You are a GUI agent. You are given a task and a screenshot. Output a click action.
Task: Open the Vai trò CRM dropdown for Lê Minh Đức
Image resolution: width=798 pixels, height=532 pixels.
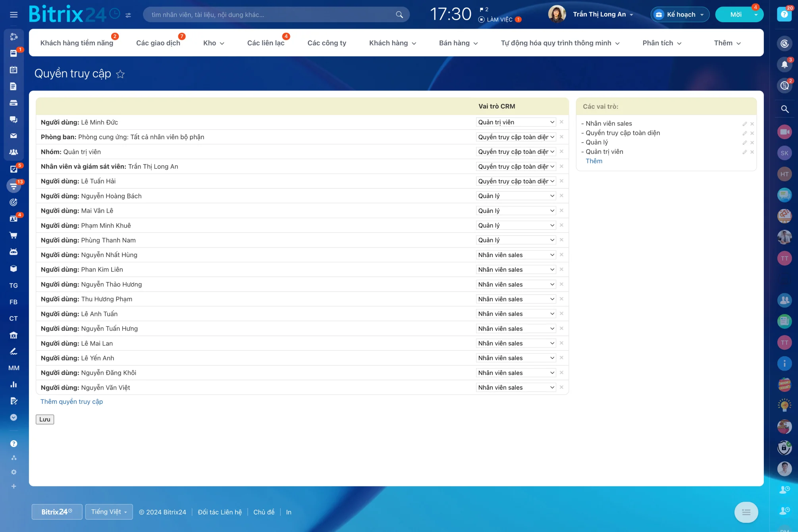tap(515, 122)
